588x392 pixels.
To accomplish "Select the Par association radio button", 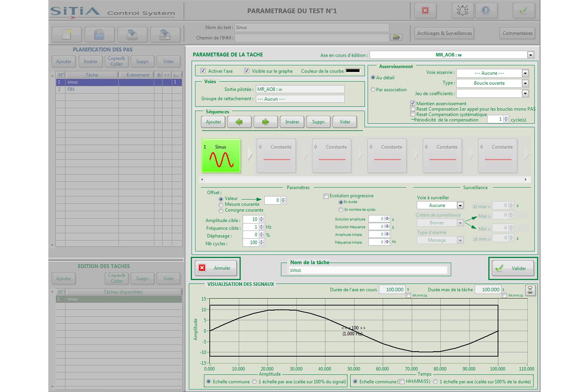I will [373, 90].
